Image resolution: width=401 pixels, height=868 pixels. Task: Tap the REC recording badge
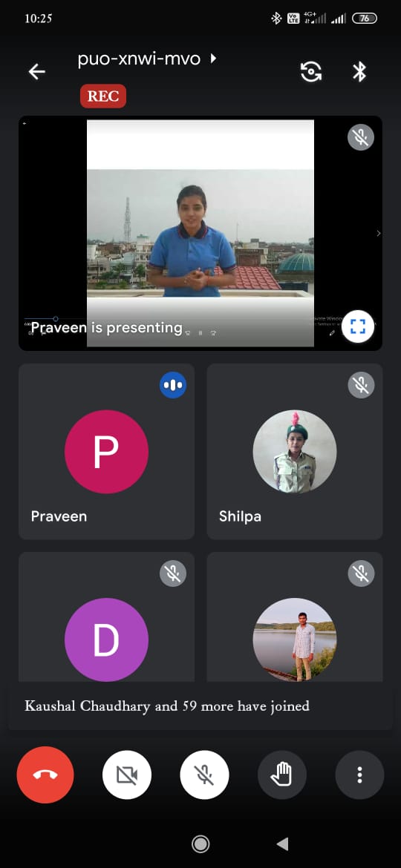[103, 96]
